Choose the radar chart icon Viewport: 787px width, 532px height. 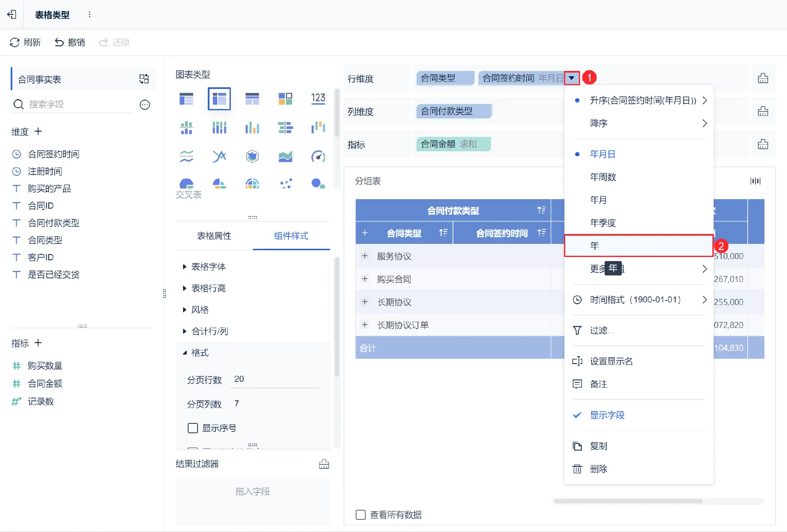[x=252, y=156]
